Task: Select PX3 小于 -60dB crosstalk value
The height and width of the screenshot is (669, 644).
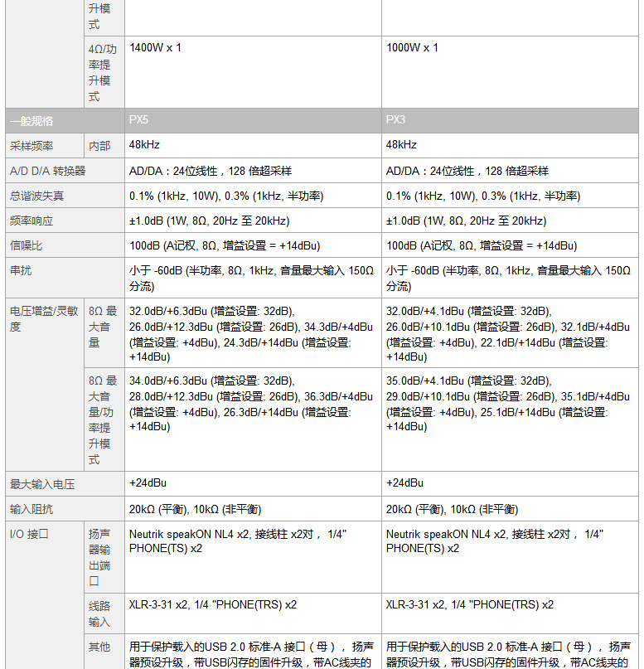Action: 510,278
